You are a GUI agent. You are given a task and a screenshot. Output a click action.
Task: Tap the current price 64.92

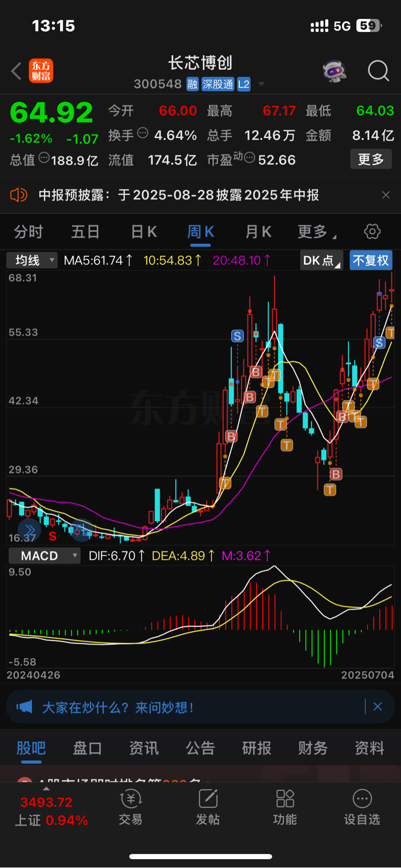(51, 113)
